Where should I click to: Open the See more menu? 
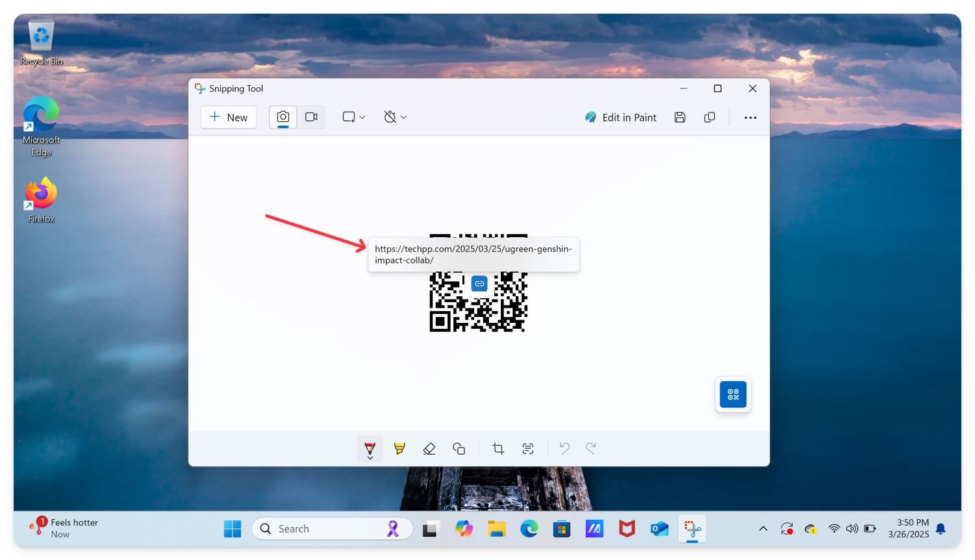point(750,117)
